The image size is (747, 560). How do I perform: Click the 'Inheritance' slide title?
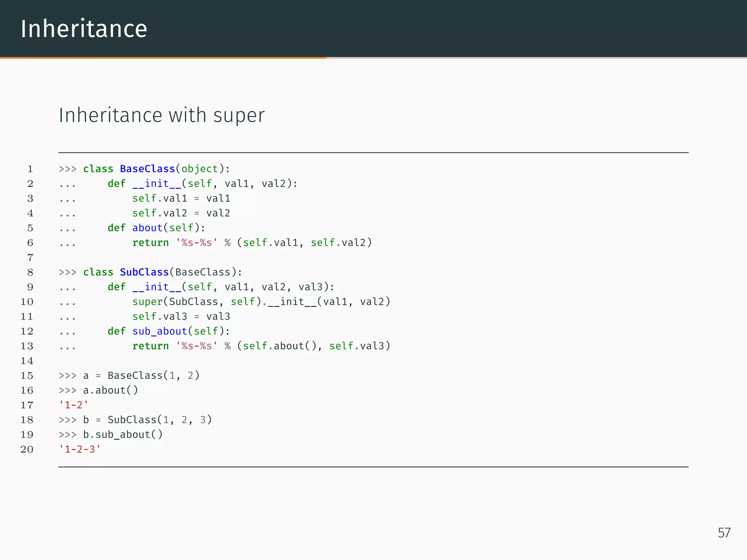click(84, 29)
